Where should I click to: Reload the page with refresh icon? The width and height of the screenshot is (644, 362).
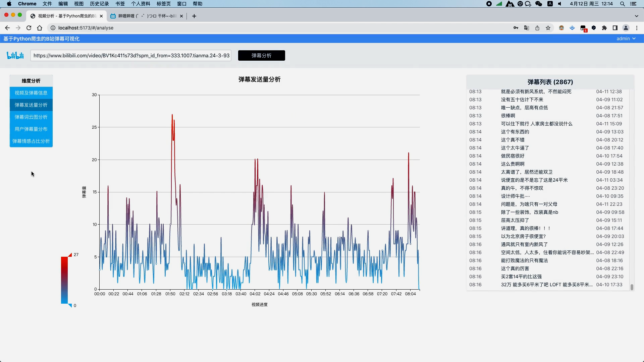pyautogui.click(x=29, y=28)
